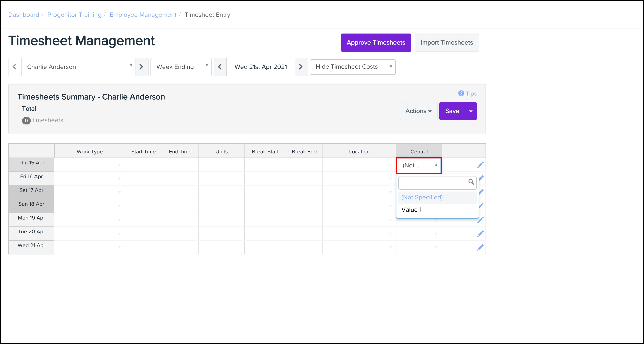Go to previous employee arrow

[x=15, y=67]
